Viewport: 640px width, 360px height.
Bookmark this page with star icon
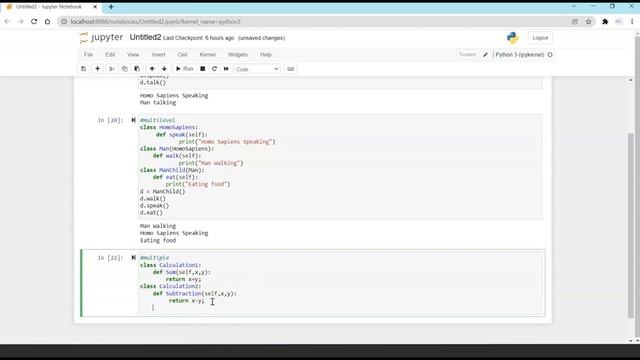(588, 22)
